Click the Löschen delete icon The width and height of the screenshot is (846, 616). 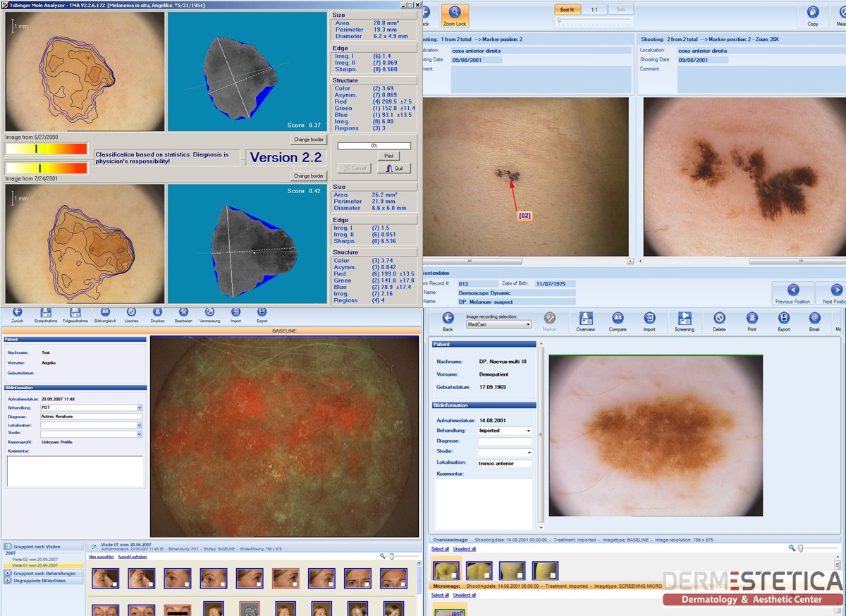pyautogui.click(x=131, y=312)
